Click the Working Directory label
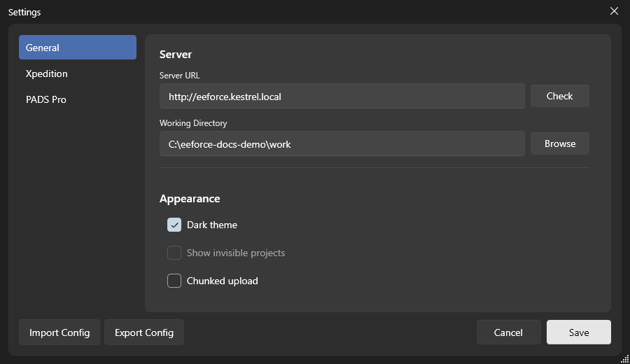The width and height of the screenshot is (630, 364). [x=193, y=123]
